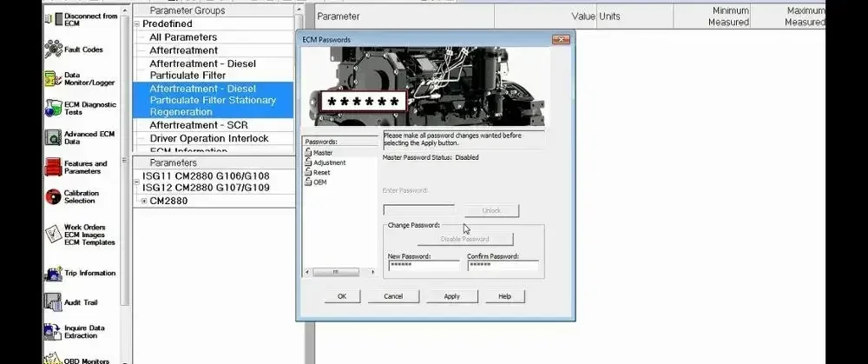Select ISG12 CM2880 G107/G109 entry
Viewport: 868px width, 364px height.
pyautogui.click(x=206, y=188)
